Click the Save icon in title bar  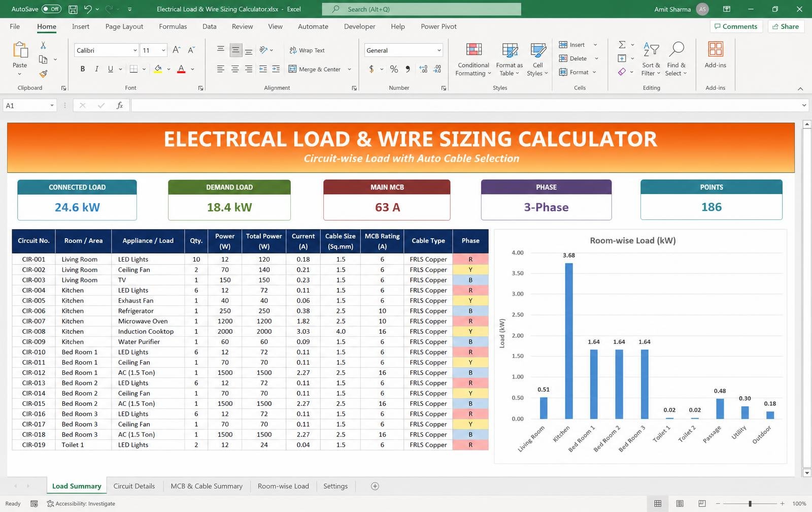point(73,9)
